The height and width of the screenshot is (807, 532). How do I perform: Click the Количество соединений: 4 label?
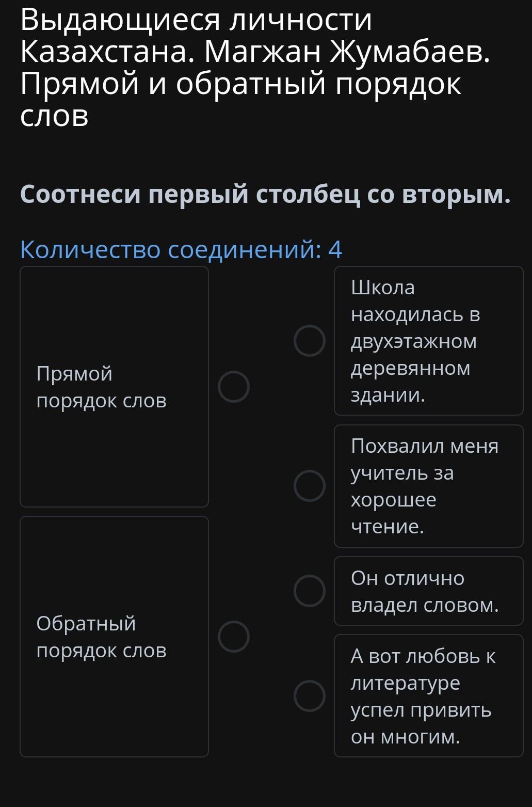[181, 250]
